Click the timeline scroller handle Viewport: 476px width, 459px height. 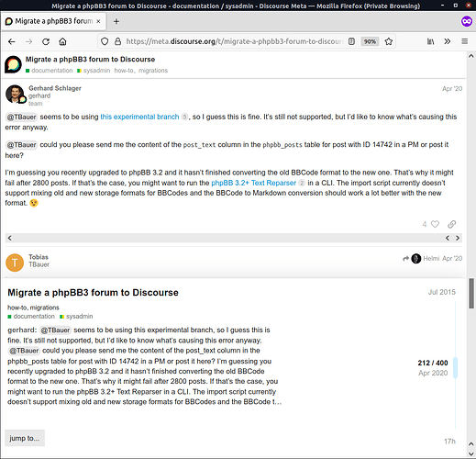click(x=455, y=367)
